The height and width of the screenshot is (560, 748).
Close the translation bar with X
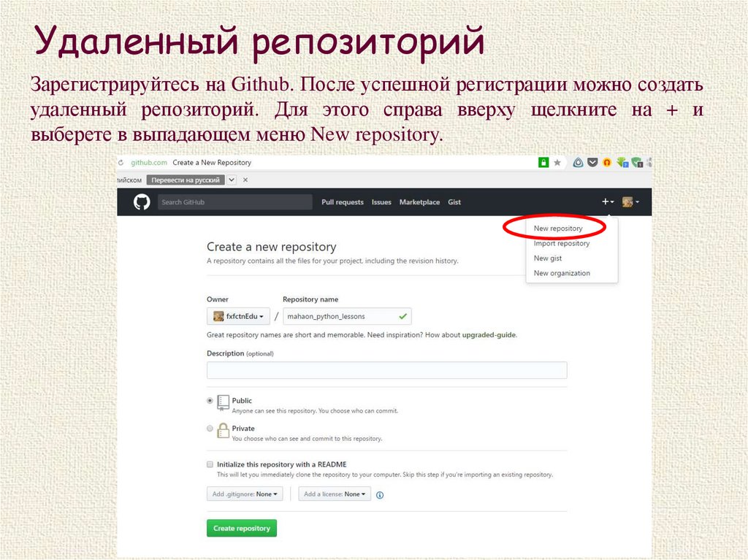point(245,180)
